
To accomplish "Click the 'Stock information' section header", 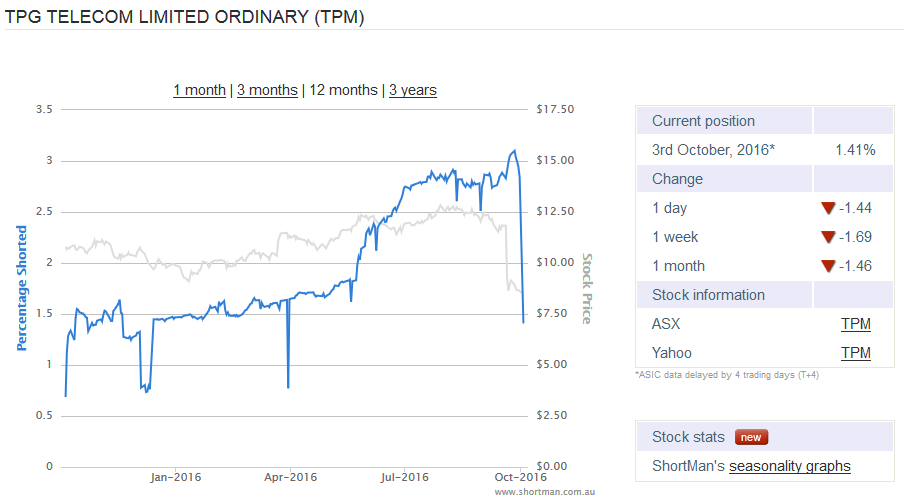I will click(x=709, y=295).
